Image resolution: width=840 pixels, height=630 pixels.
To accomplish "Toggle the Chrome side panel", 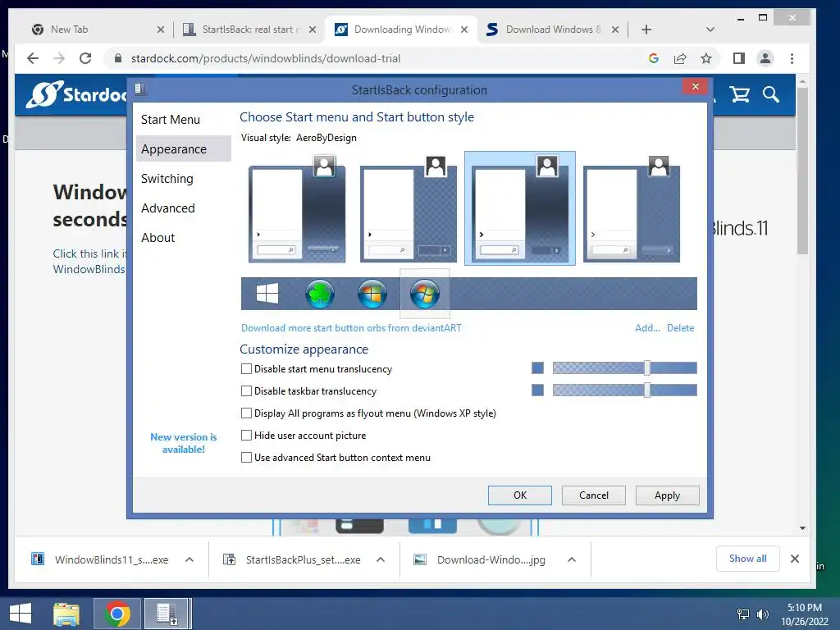I will pyautogui.click(x=739, y=58).
